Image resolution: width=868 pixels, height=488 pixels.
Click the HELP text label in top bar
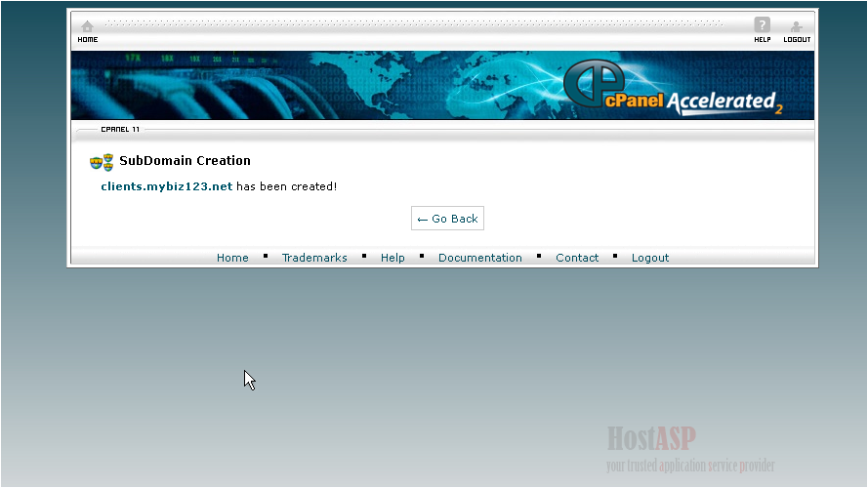click(x=763, y=40)
